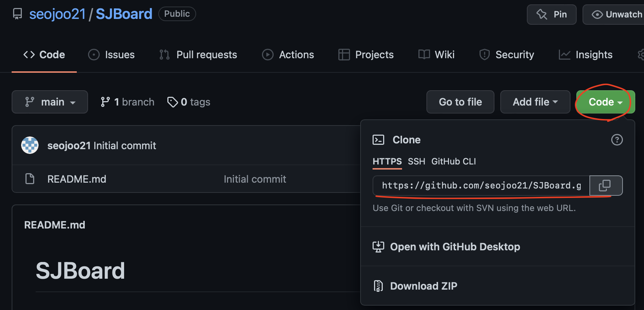The height and width of the screenshot is (310, 644).
Task: Toggle the green Code dropdown button
Action: point(605,102)
